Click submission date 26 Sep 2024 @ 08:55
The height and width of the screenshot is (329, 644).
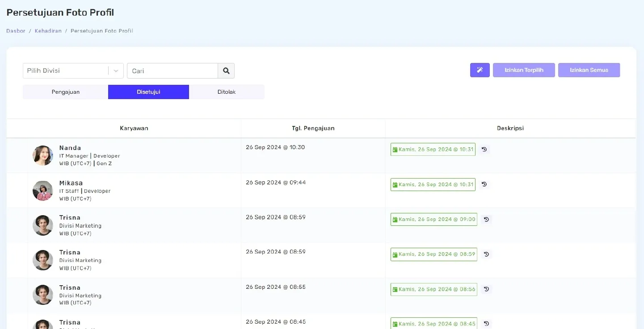[x=276, y=287]
